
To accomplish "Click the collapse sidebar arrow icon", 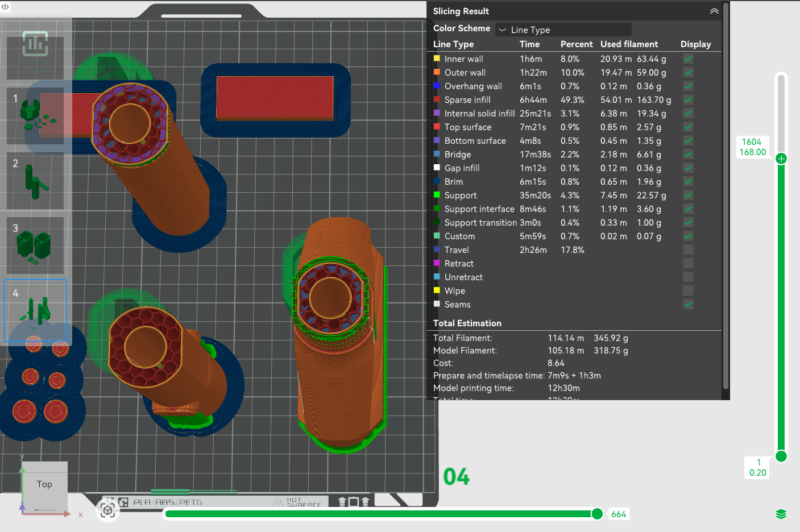I will [5, 7].
